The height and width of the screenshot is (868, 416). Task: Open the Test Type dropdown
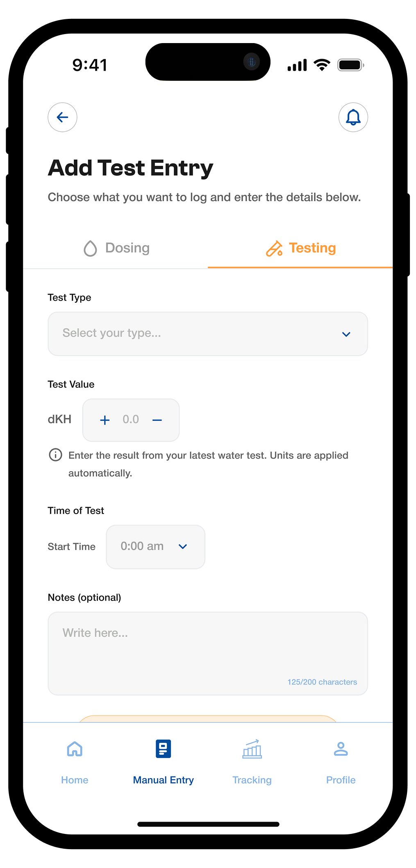pyautogui.click(x=207, y=333)
